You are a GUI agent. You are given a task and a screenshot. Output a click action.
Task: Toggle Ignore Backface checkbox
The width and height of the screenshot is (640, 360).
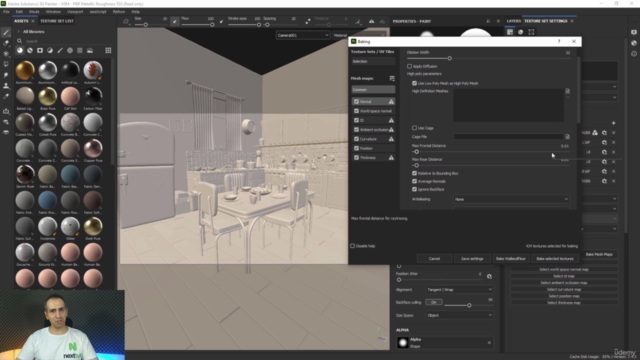tap(414, 189)
